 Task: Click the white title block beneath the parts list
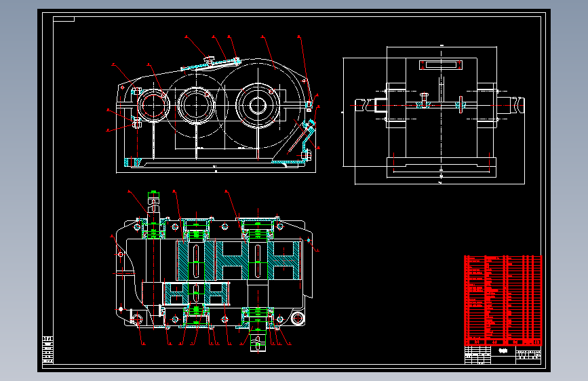pos(503,355)
